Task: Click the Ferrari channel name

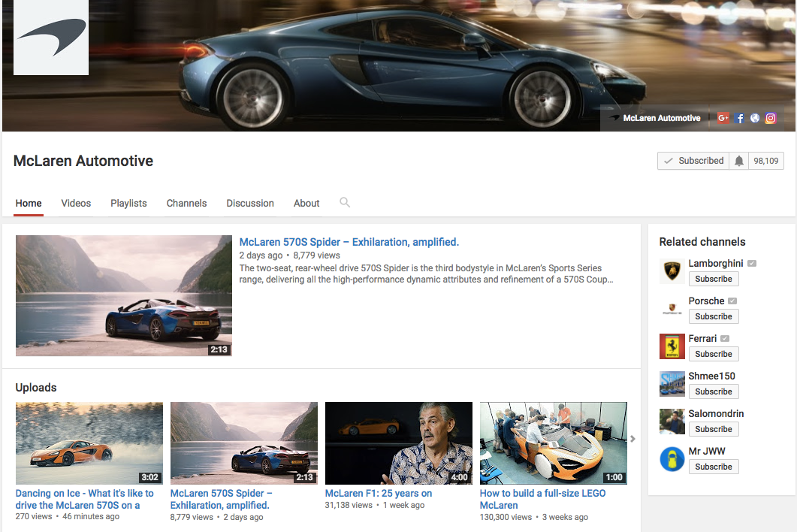Action: point(702,339)
